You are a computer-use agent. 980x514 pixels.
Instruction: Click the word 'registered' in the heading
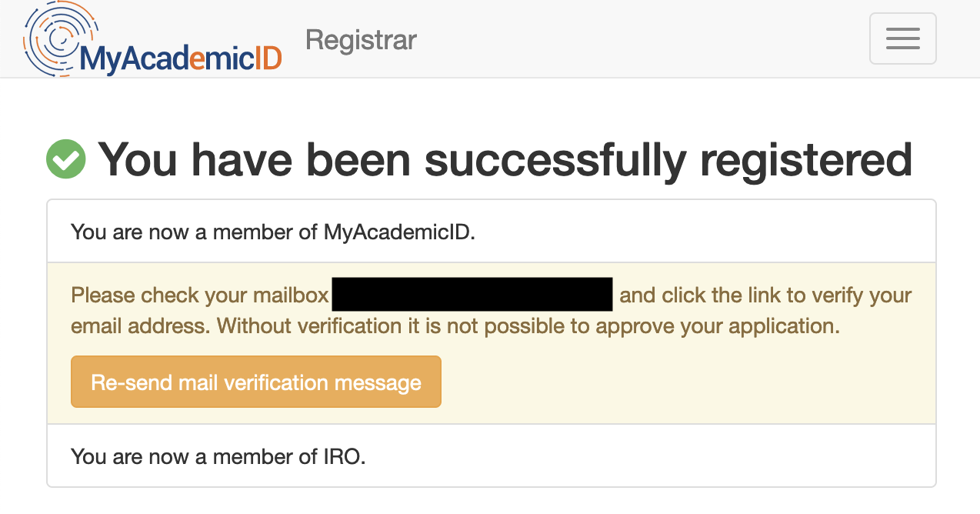coord(806,159)
